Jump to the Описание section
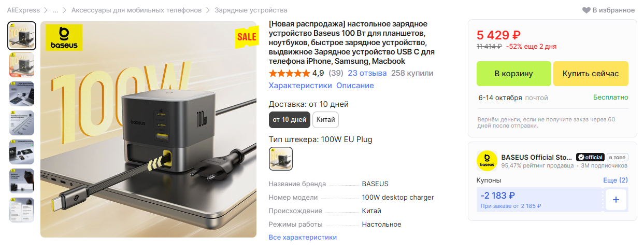Image resolution: width=644 pixels, height=251 pixels. (355, 86)
